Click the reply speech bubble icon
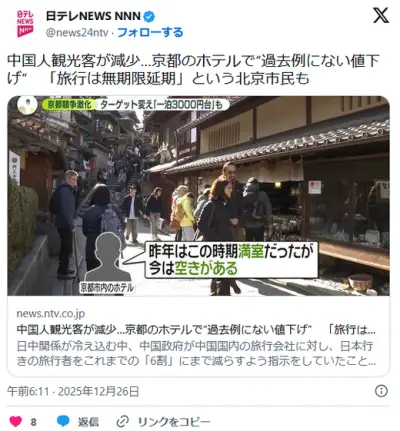 63,421
